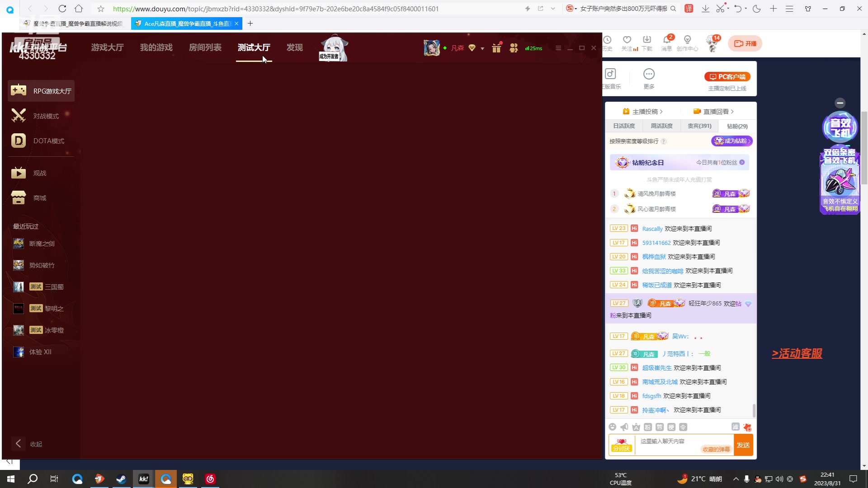Open Steam from the Windows taskbar
The image size is (868, 488).
pos(121,479)
